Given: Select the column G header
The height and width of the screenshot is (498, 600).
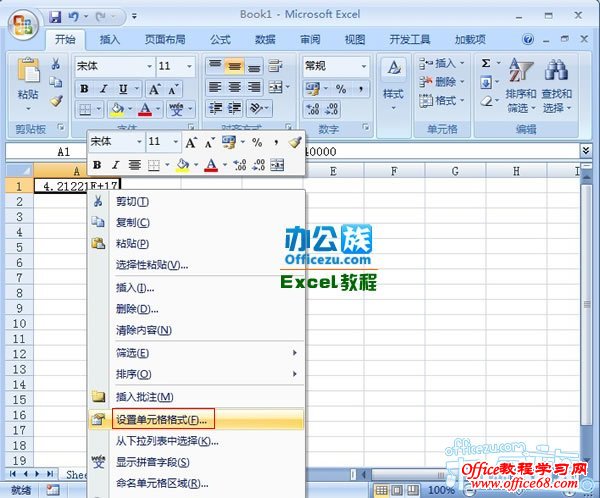Looking at the screenshot, I should tap(455, 171).
